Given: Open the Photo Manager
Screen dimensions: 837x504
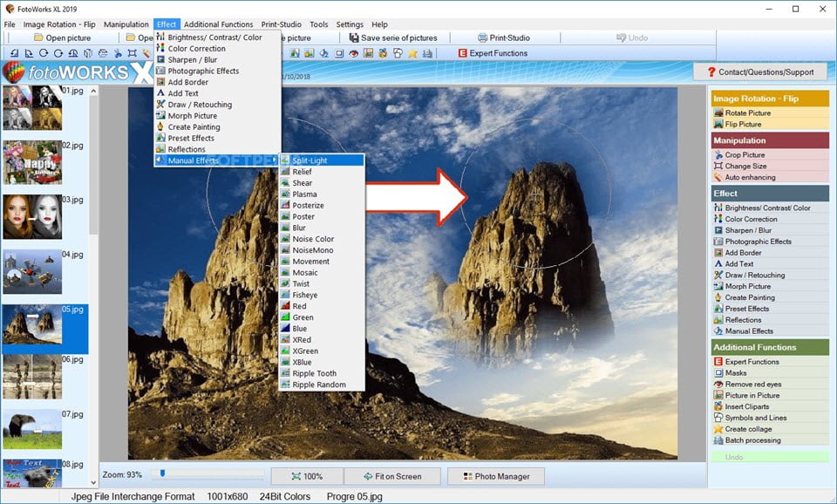Looking at the screenshot, I should (x=496, y=476).
